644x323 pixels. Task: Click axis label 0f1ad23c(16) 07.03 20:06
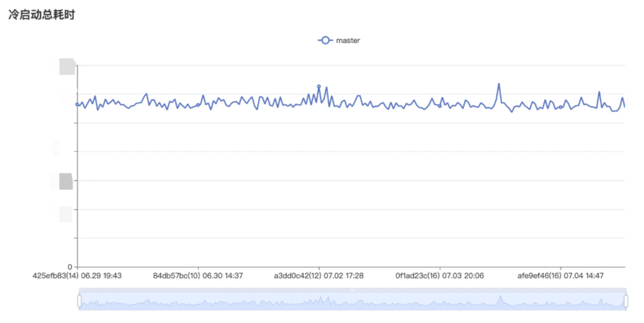(439, 276)
